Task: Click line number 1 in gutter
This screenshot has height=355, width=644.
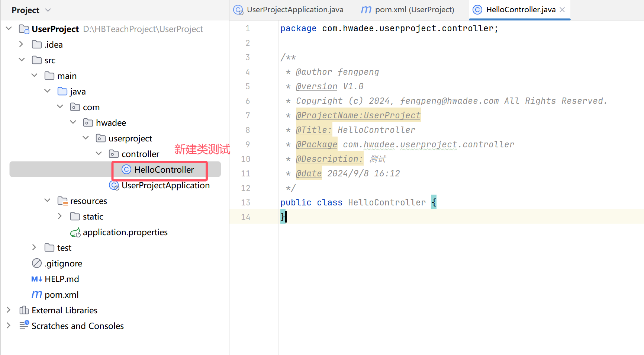Action: coord(248,28)
